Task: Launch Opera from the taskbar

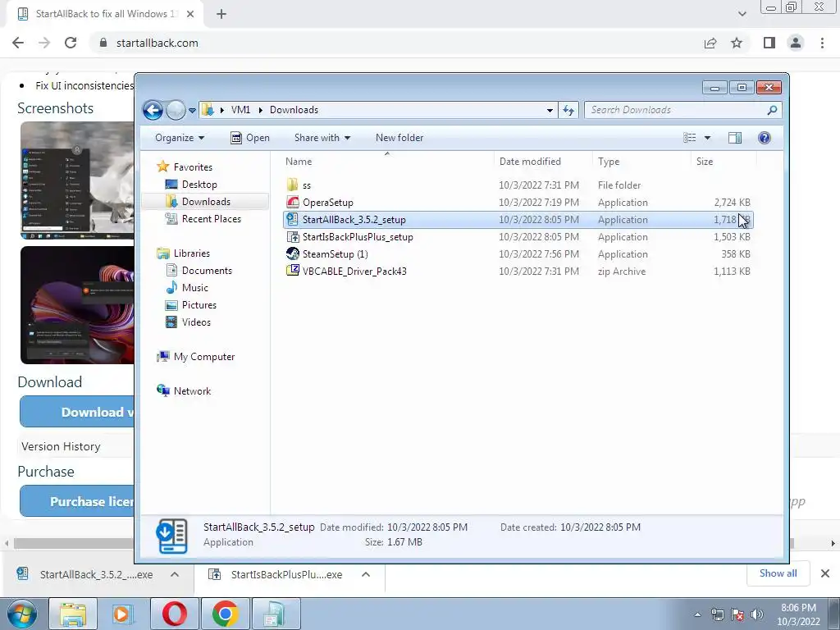Action: coord(175,614)
